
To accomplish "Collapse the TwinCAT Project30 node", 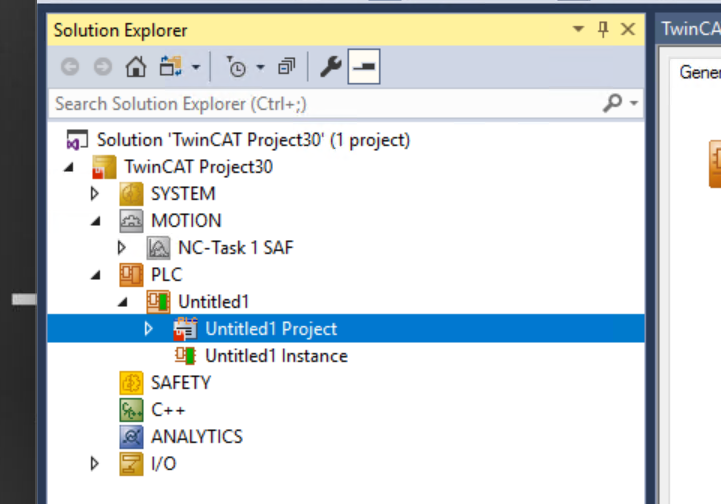I will click(x=69, y=167).
